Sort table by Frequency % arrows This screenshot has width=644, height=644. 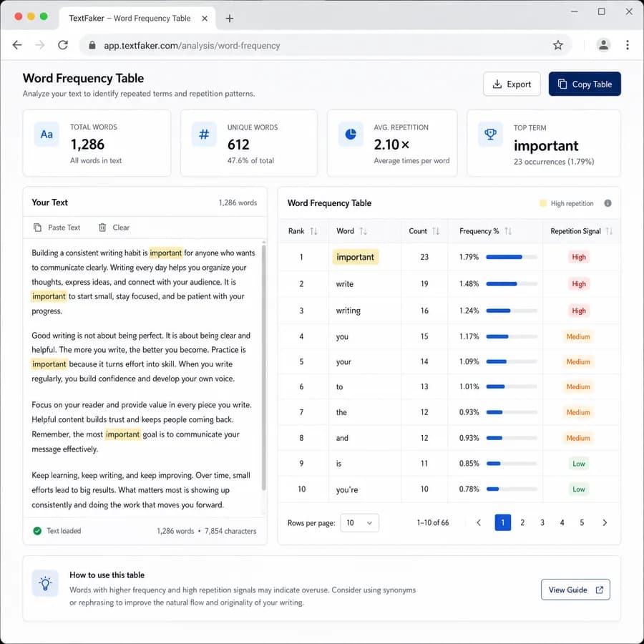tap(508, 231)
